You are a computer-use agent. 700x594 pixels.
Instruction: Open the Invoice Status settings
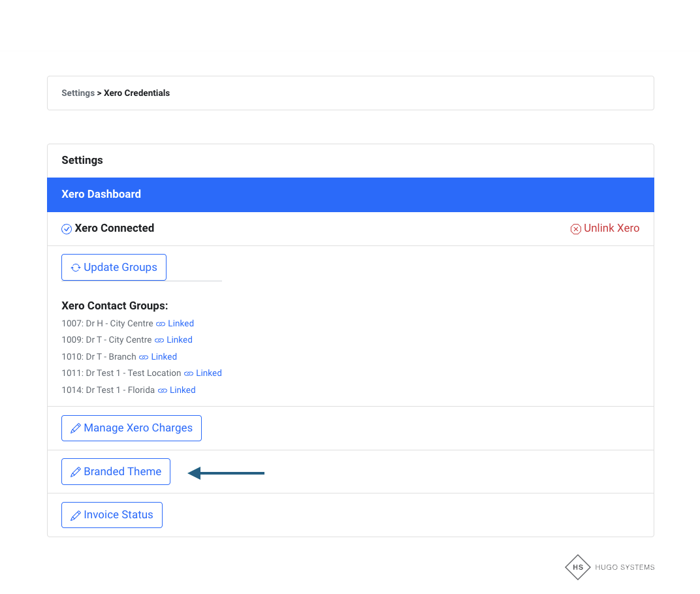[x=112, y=515]
